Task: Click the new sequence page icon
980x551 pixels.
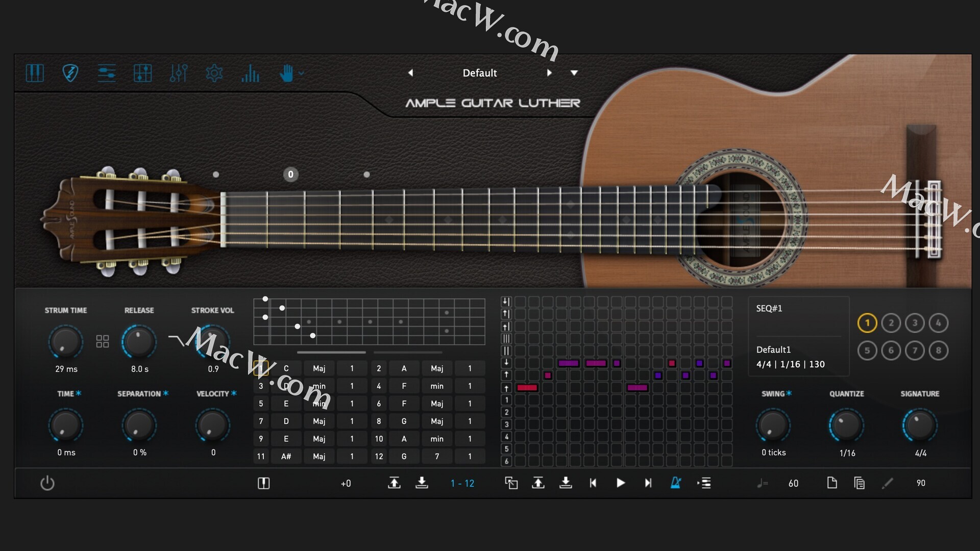Action: 832,483
